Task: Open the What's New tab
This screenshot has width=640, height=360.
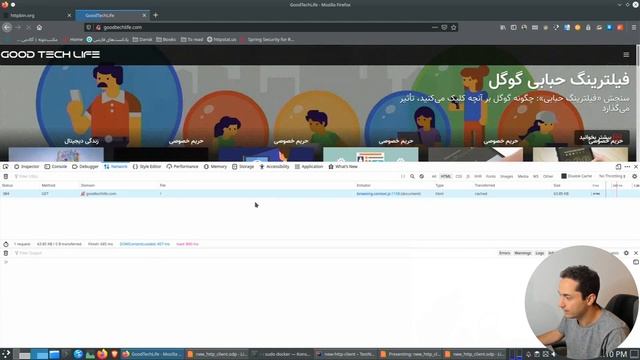Action: [343, 167]
